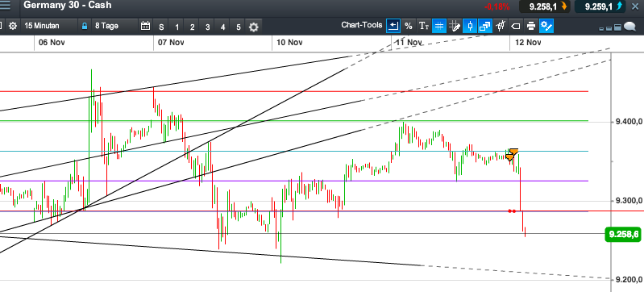Image resolution: width=644 pixels, height=292 pixels.
Task: Click the red dots on support line
Action: tap(512, 211)
